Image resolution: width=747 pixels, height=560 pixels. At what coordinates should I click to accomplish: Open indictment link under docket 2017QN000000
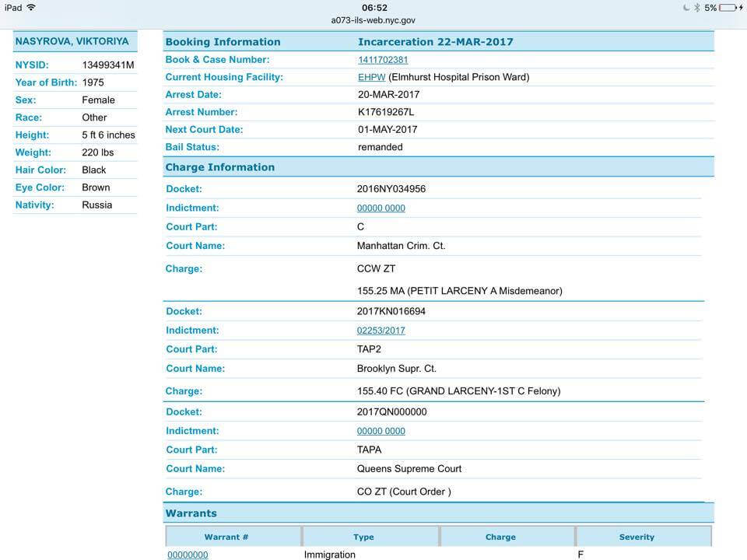(x=381, y=431)
